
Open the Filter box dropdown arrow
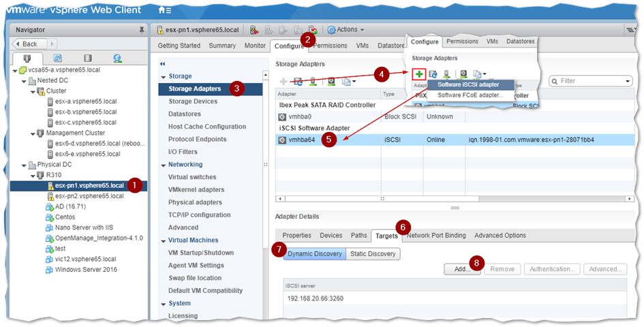[x=628, y=81]
